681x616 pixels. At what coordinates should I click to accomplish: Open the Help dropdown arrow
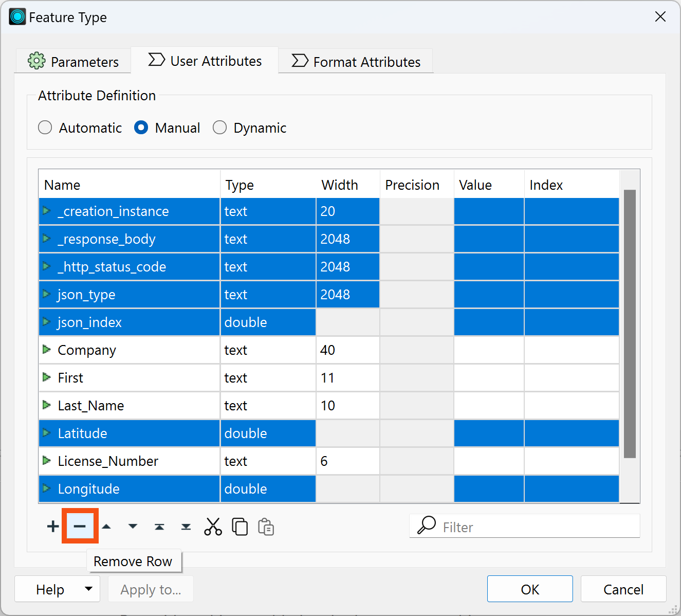coord(87,589)
